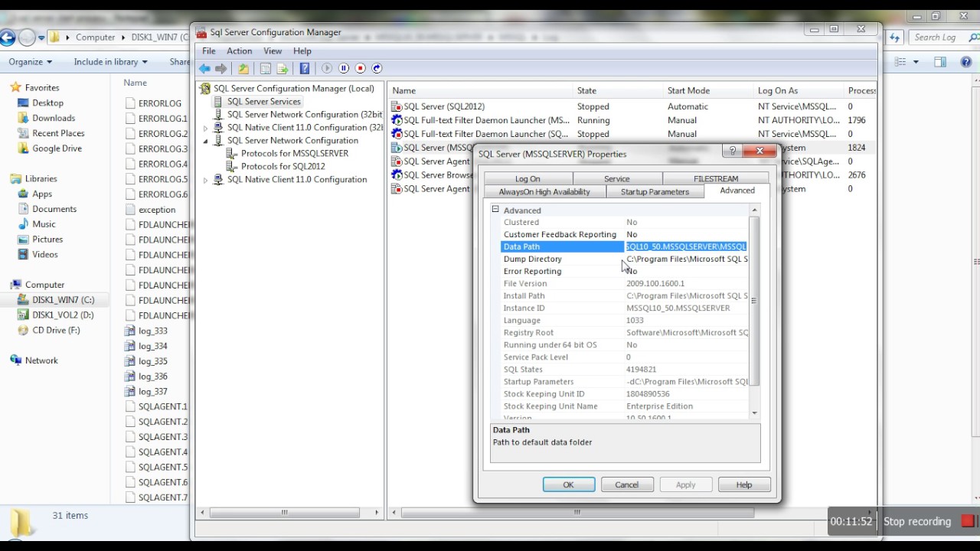
Task: Click the Start Service play icon
Action: (327, 69)
